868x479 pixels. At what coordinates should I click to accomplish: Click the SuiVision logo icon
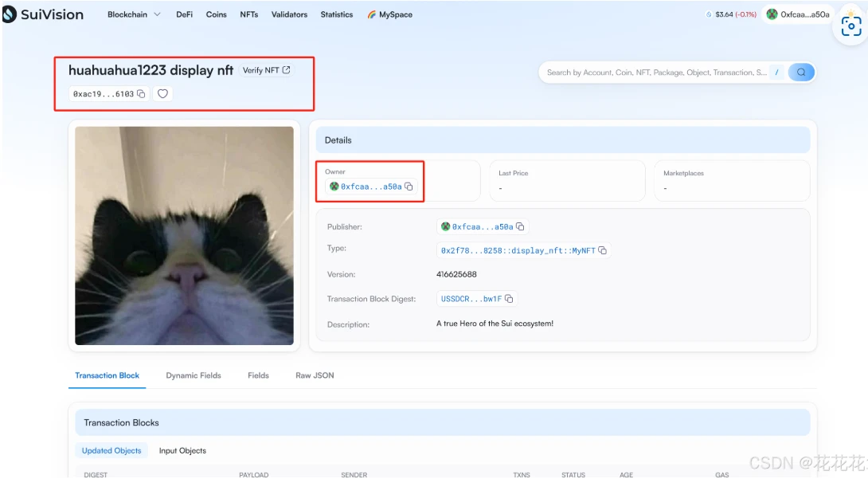tap(10, 14)
